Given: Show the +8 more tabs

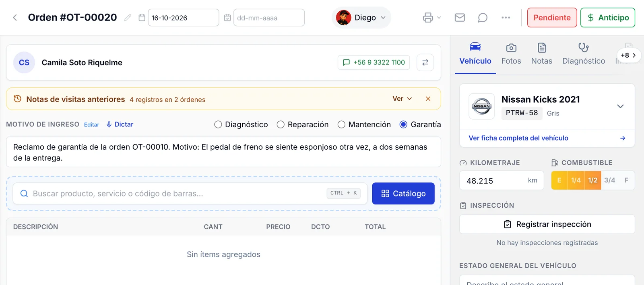Looking at the screenshot, I should pos(628,55).
